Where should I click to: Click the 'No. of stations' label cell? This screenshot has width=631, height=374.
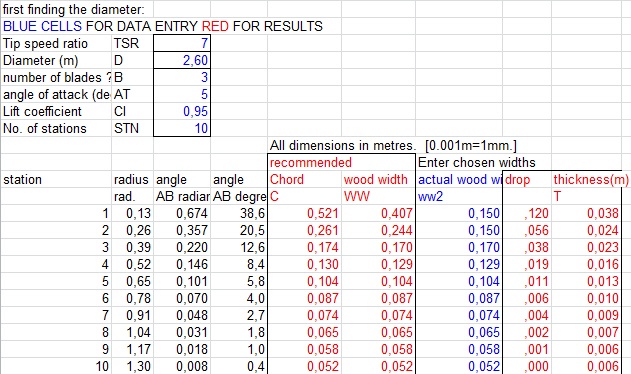pyautogui.click(x=56, y=128)
